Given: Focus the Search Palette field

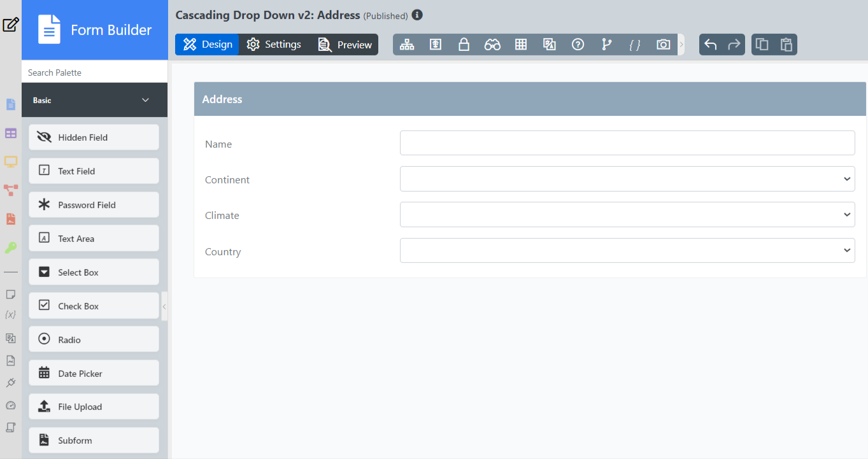Looking at the screenshot, I should click(94, 73).
